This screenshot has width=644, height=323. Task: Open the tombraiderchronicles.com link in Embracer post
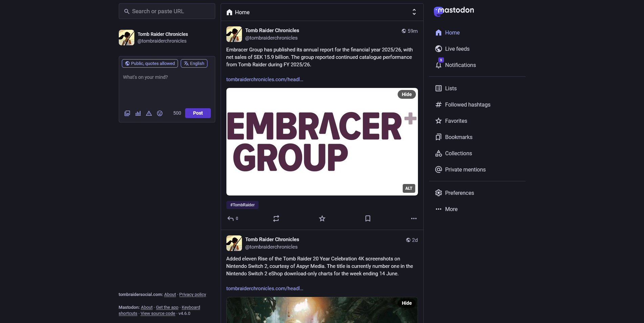(x=265, y=79)
